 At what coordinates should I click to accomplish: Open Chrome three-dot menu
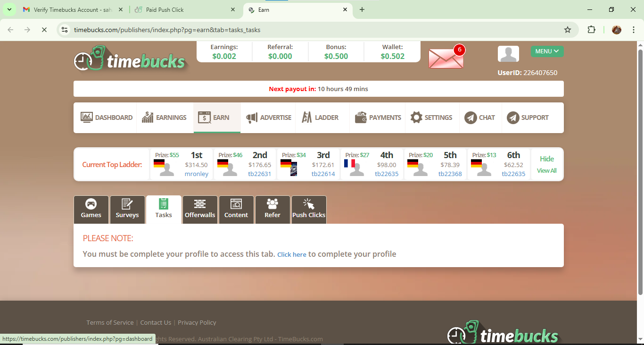point(634,30)
